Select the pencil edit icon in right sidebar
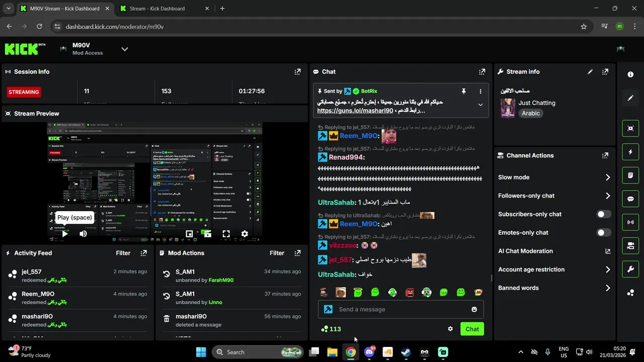Image resolution: width=644 pixels, height=362 pixels. (x=630, y=98)
